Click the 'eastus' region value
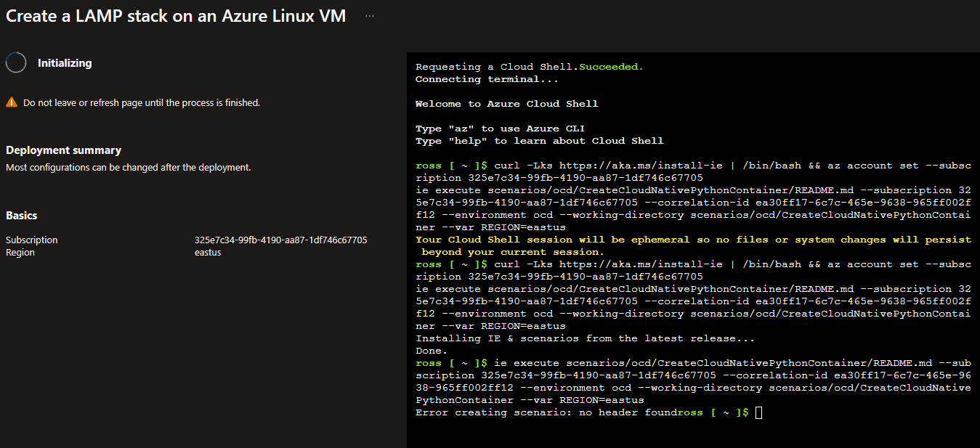This screenshot has width=980, height=448. click(208, 253)
